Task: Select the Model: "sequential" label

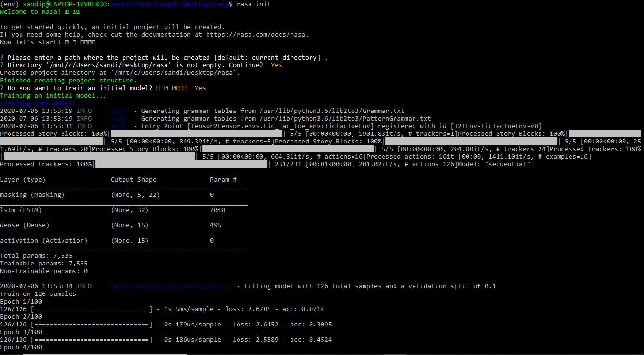Action: click(493, 164)
